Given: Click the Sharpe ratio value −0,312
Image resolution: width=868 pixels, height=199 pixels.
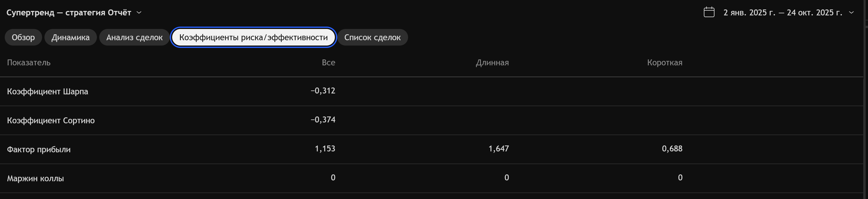Looking at the screenshot, I should tap(323, 91).
